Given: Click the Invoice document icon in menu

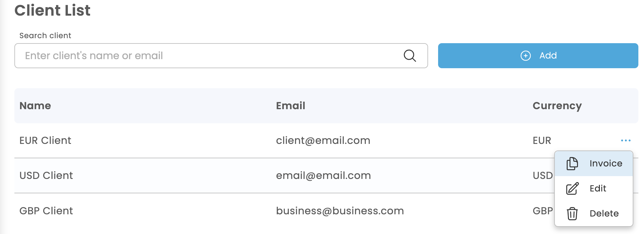Looking at the screenshot, I should pos(572,164).
